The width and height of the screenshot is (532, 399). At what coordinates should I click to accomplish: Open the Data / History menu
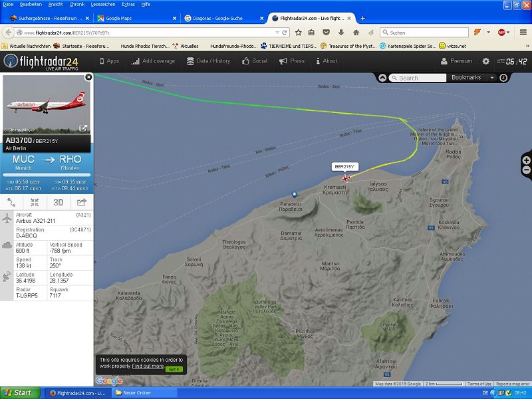pyautogui.click(x=208, y=61)
